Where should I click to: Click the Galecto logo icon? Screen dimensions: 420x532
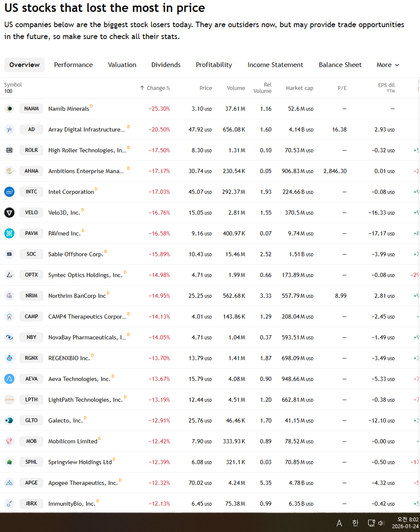click(9, 420)
